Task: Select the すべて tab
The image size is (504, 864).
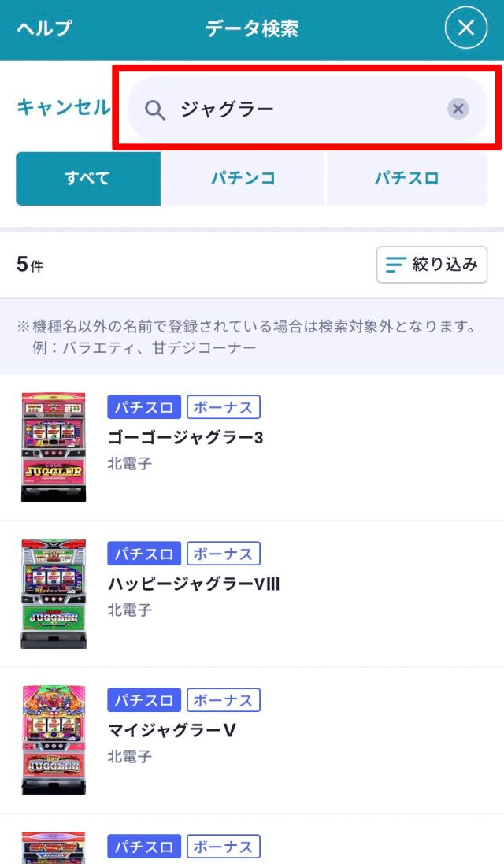Action: pyautogui.click(x=88, y=179)
